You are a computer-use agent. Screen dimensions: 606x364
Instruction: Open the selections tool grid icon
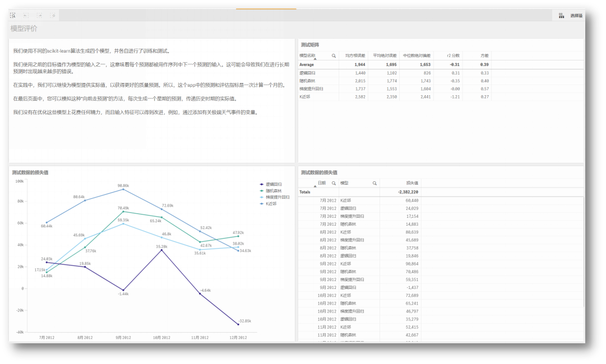[x=561, y=16]
